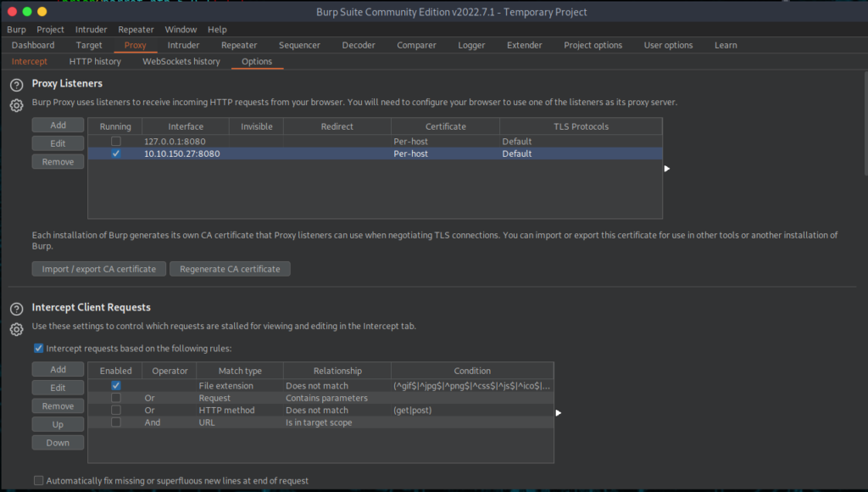This screenshot has height=492, width=868.
Task: Toggle running checkbox for 10.10.150.27:8080 listener
Action: pos(115,154)
